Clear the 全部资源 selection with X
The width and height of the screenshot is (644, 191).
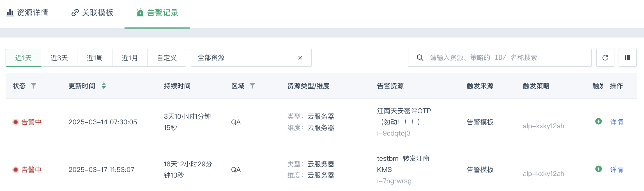300,58
